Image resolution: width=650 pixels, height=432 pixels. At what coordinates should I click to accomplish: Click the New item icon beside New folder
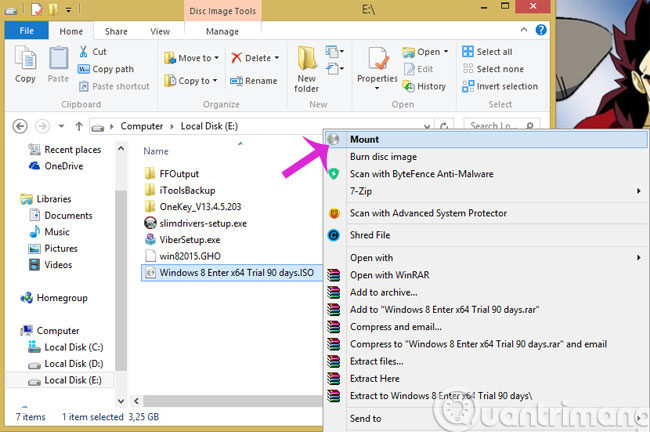click(332, 51)
